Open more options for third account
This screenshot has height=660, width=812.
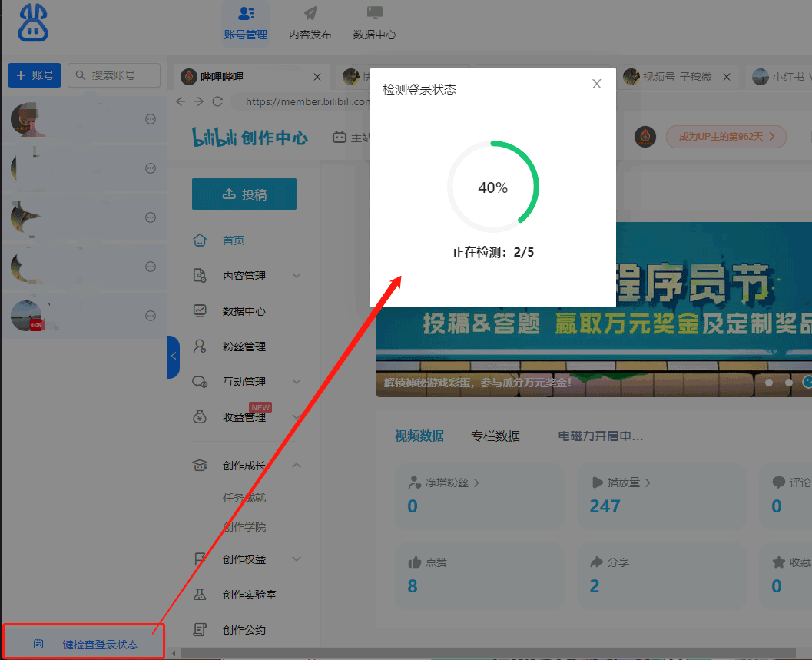pos(150,217)
